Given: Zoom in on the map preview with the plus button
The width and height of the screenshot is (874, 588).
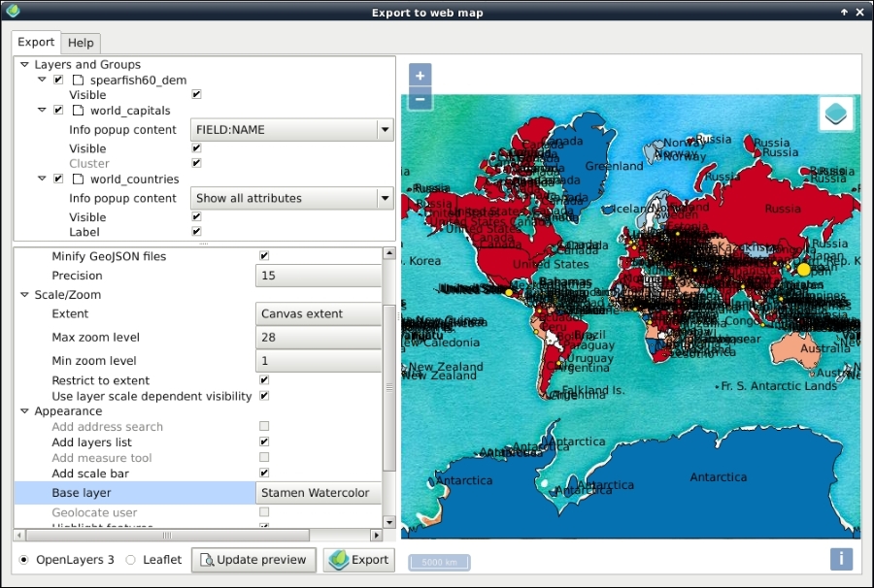Looking at the screenshot, I should coord(419,75).
